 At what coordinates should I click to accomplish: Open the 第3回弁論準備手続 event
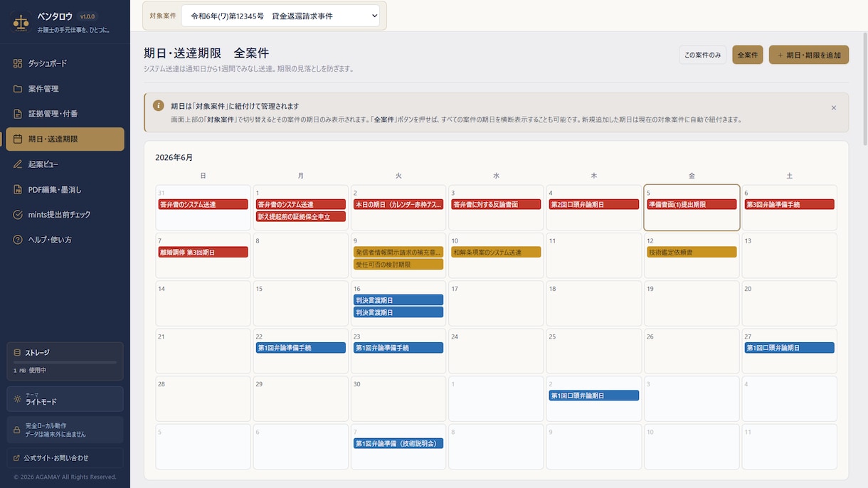click(790, 204)
